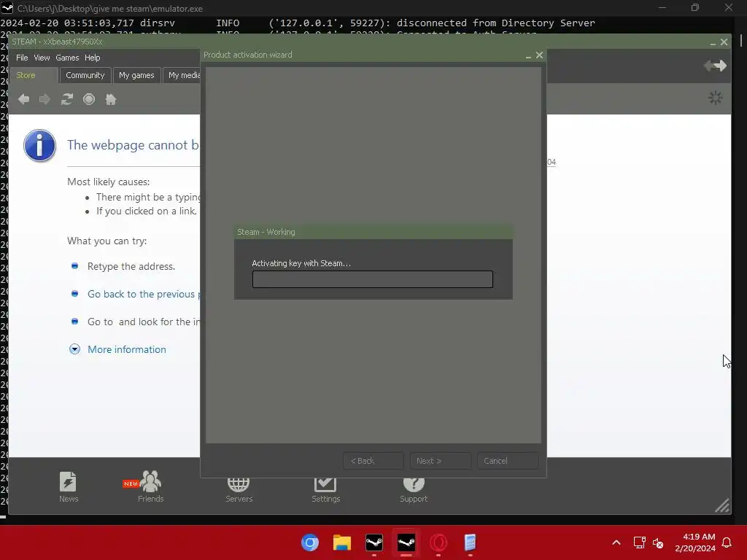Click the blue info icon on error page
The height and width of the screenshot is (560, 747).
[39, 146]
